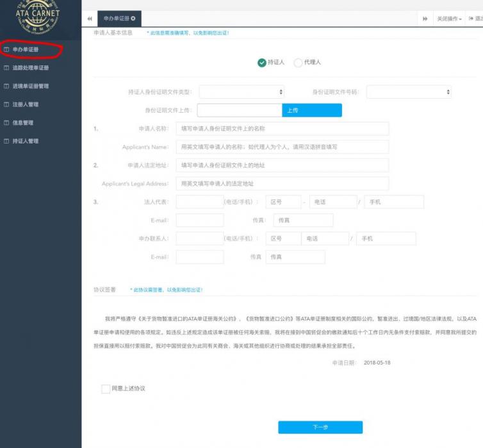Image resolution: width=483 pixels, height=448 pixels.
Task: Click the 协议签署 section heading
Action: coord(104,290)
